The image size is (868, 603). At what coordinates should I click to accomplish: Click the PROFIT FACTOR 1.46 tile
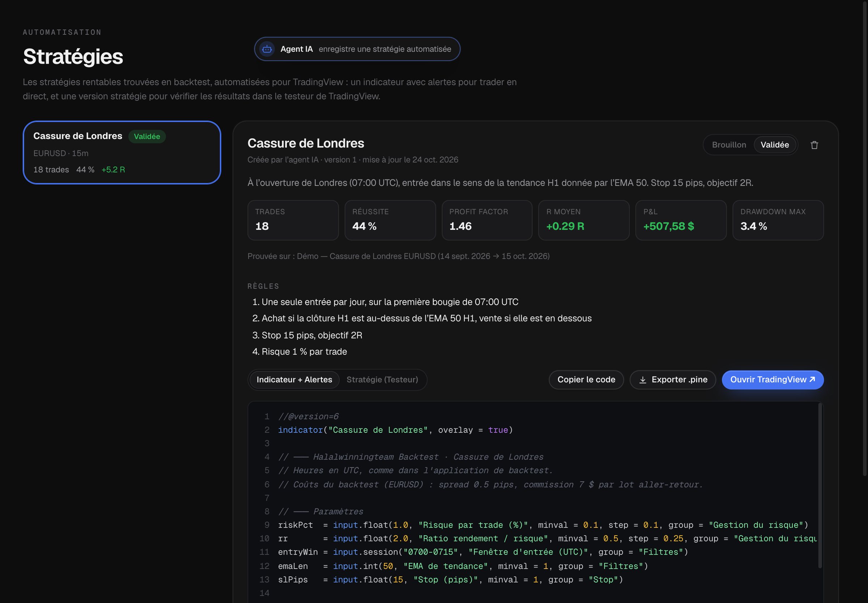[x=487, y=220]
